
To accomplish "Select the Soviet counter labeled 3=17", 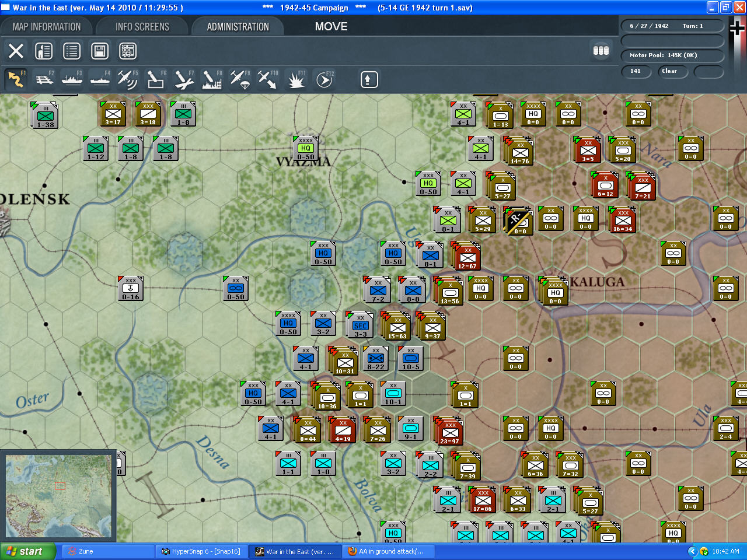I will 113,113.
